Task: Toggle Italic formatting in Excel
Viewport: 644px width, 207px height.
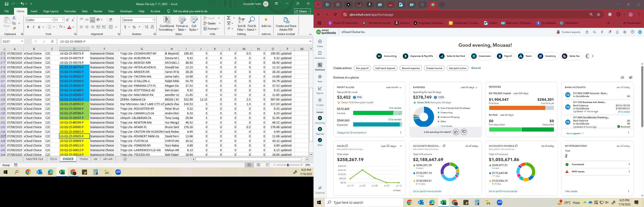Action: tap(34, 27)
